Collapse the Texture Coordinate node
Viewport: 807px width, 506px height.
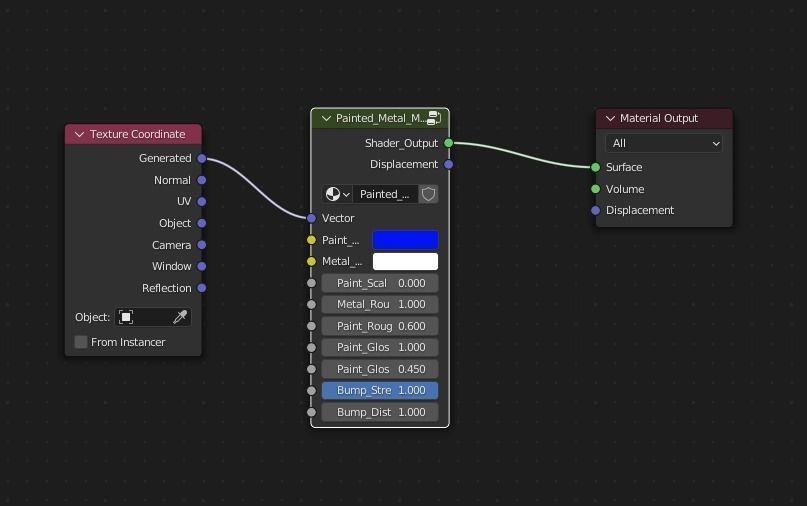79,134
